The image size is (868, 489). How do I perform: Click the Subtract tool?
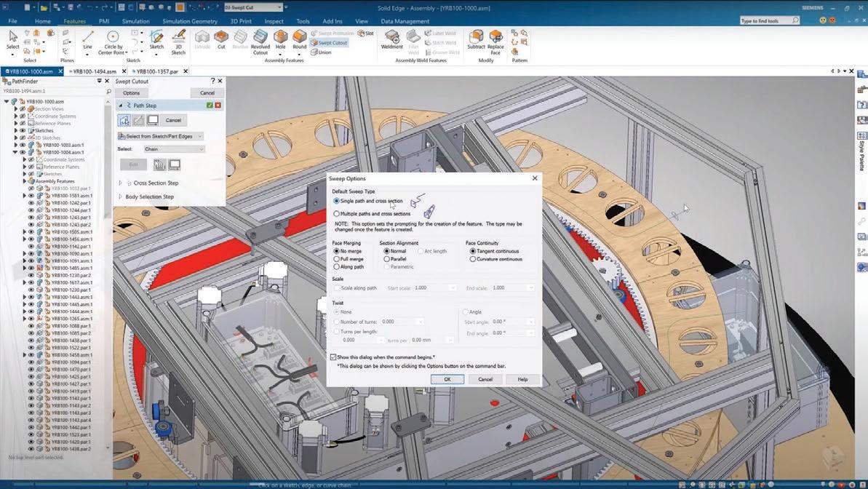476,40
